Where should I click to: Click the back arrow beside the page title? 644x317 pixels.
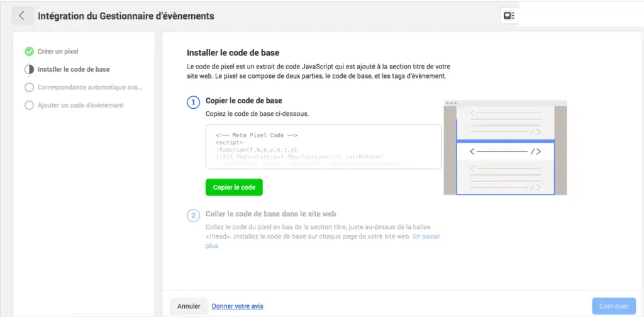[x=22, y=16]
